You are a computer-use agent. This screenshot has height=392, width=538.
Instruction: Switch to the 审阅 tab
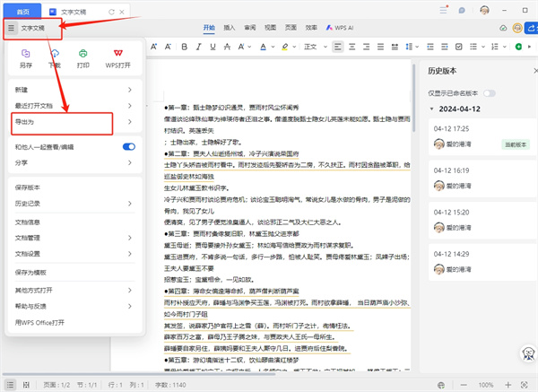[x=250, y=28]
